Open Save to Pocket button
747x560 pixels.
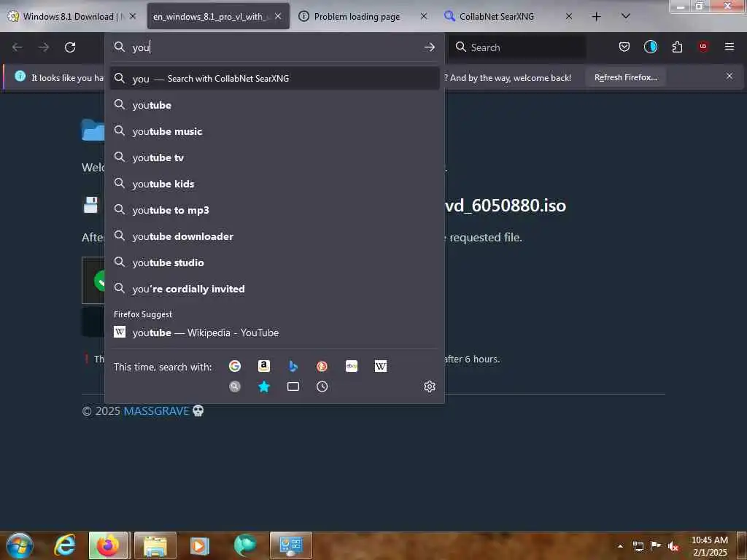point(624,47)
